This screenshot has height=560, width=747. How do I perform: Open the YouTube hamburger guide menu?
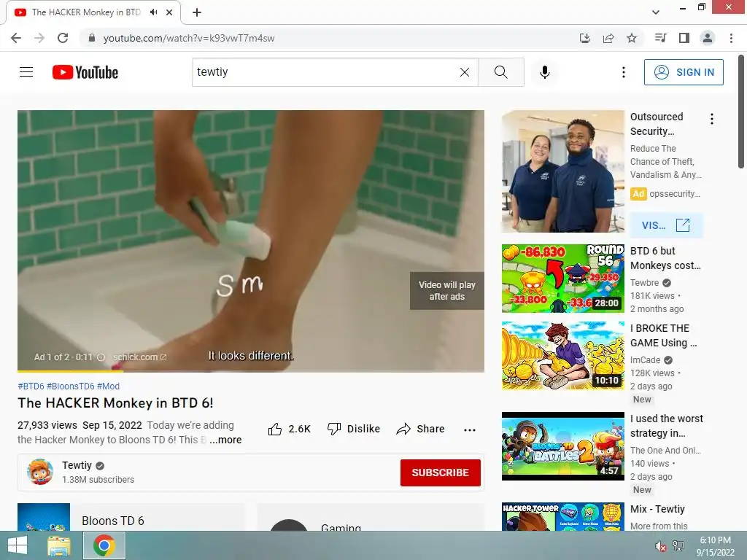click(x=26, y=72)
